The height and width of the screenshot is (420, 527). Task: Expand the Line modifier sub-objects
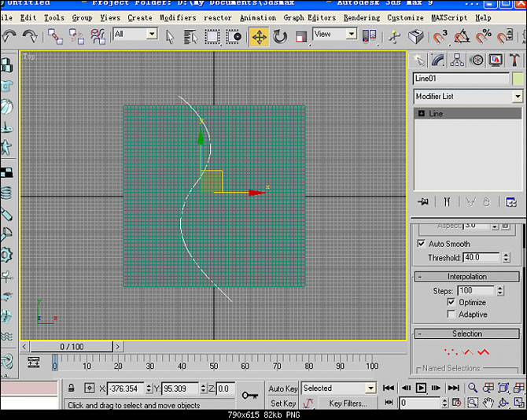pos(422,113)
